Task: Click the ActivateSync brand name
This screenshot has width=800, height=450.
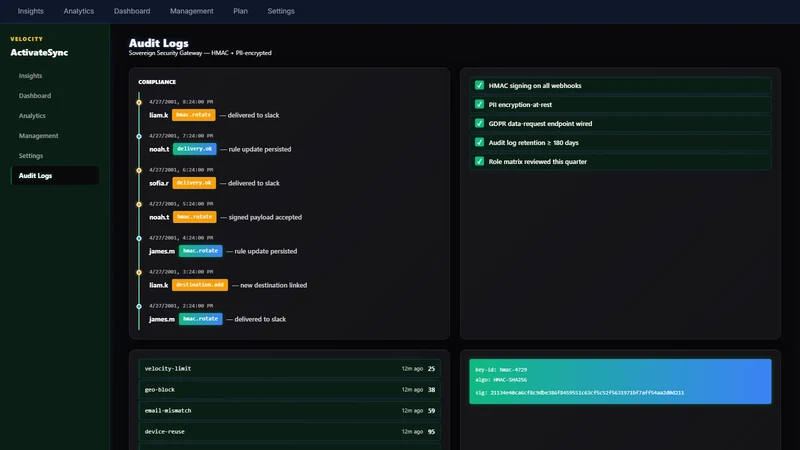Action: tap(39, 53)
